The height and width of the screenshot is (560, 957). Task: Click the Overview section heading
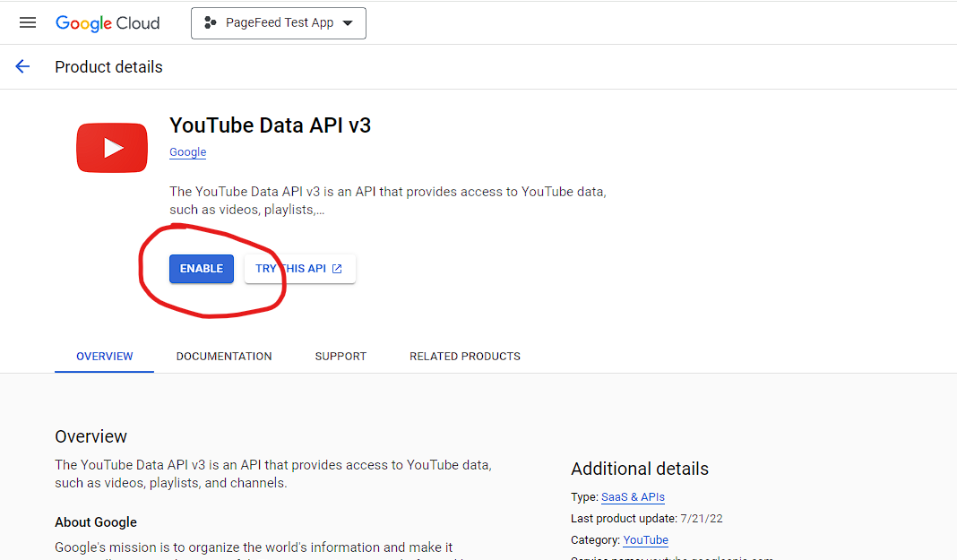[91, 436]
